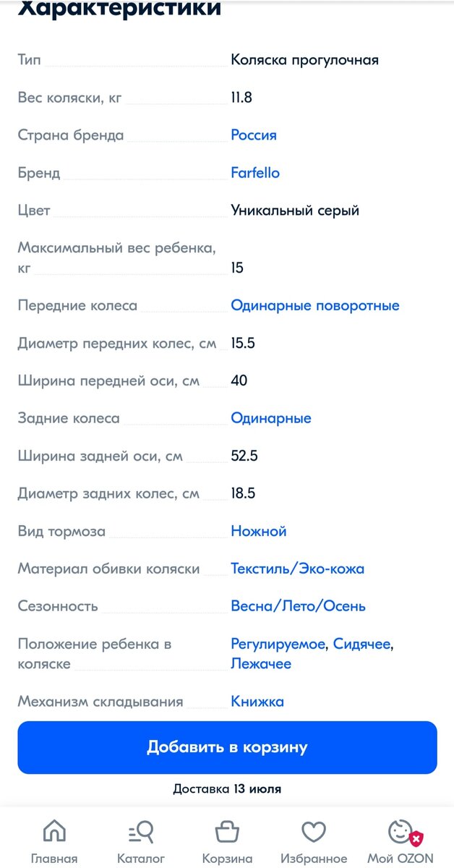Select the Одинарные поворотные front wheels link

314,305
